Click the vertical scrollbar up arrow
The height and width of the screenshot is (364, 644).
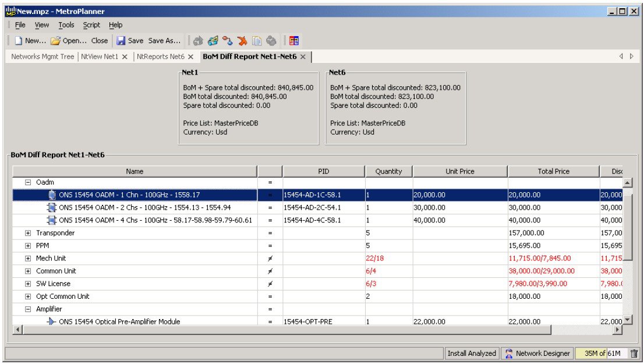628,183
